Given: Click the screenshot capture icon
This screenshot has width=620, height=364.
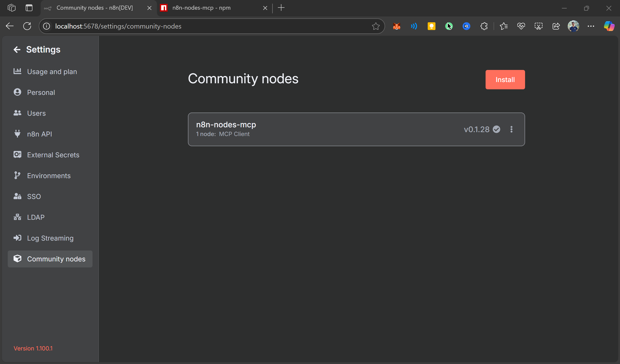Looking at the screenshot, I should click(539, 26).
